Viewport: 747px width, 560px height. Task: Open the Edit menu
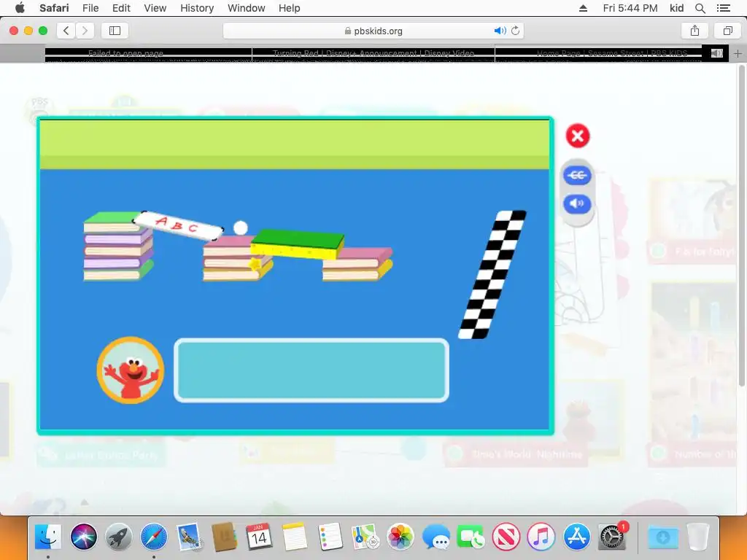121,8
